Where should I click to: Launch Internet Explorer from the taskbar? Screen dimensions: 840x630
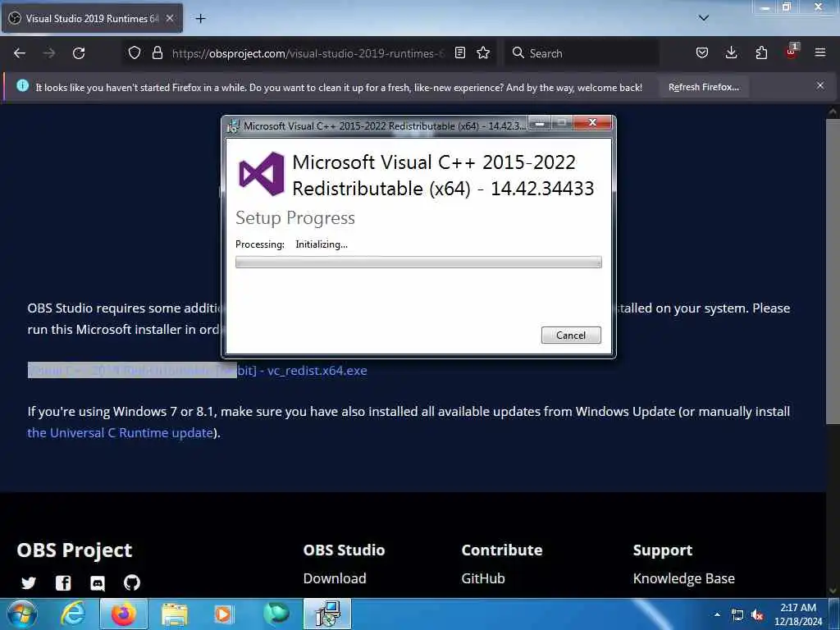tap(72, 614)
